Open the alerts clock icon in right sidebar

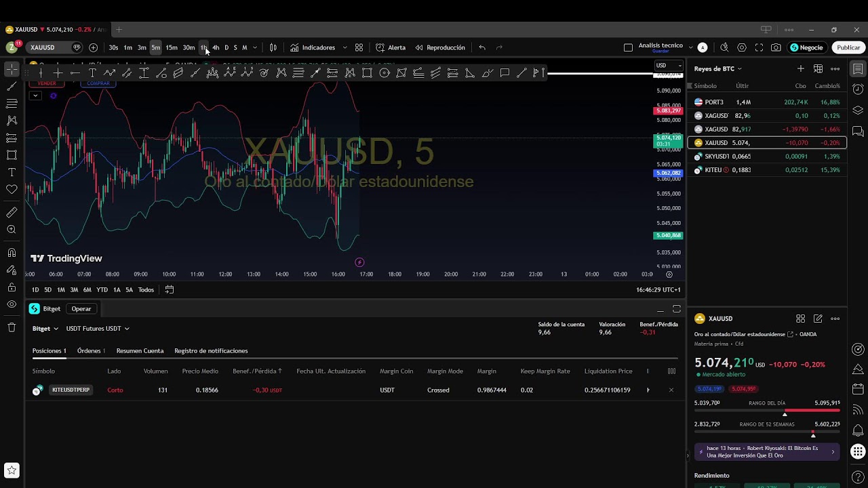pyautogui.click(x=858, y=89)
